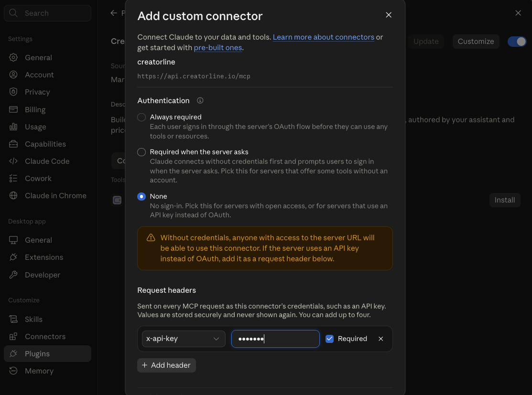Select Always required authentication

(x=141, y=117)
